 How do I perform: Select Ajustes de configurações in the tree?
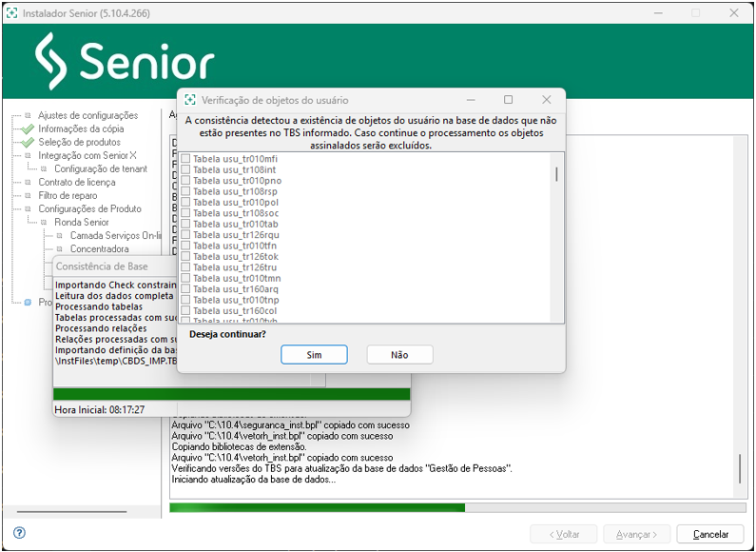coord(87,115)
